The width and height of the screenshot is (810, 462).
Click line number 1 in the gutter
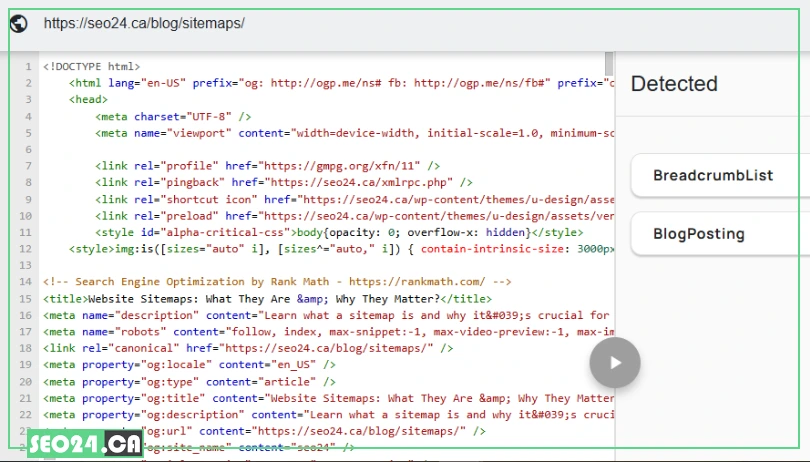click(28, 67)
